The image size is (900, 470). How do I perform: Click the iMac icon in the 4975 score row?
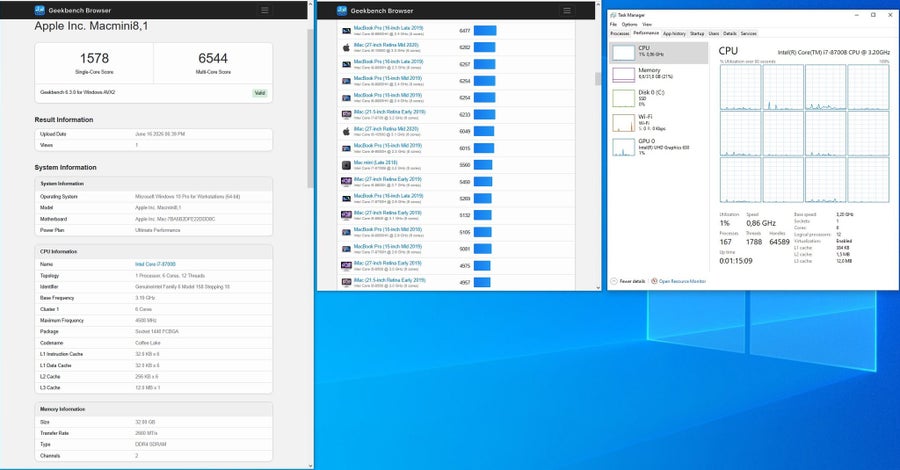346,266
